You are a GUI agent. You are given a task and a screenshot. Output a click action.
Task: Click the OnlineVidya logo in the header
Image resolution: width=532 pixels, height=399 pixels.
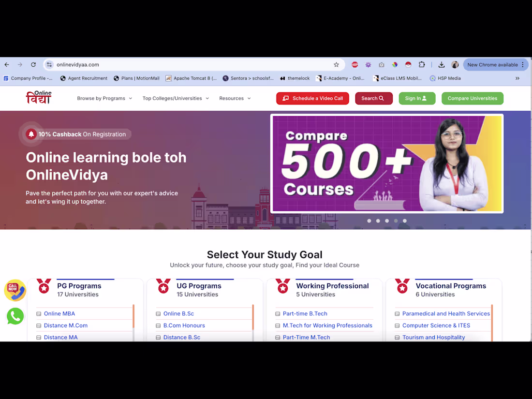(39, 97)
